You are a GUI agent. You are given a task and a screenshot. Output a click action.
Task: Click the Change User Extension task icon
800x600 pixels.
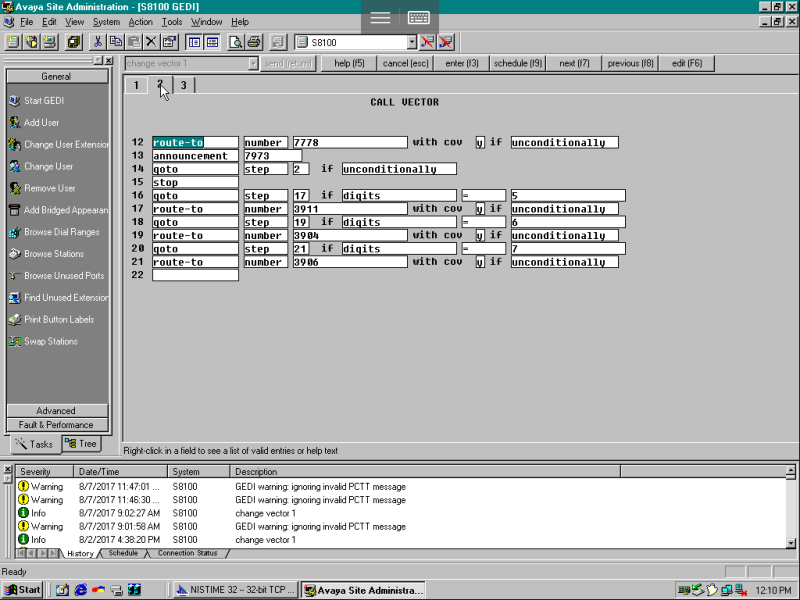(x=15, y=144)
